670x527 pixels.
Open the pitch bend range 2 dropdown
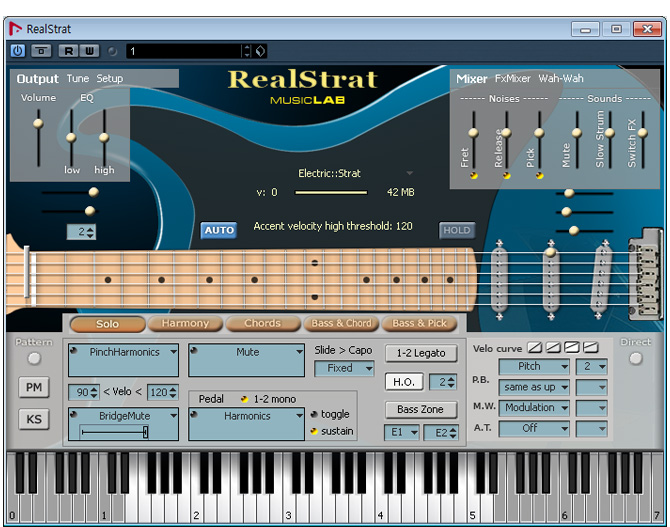(591, 366)
